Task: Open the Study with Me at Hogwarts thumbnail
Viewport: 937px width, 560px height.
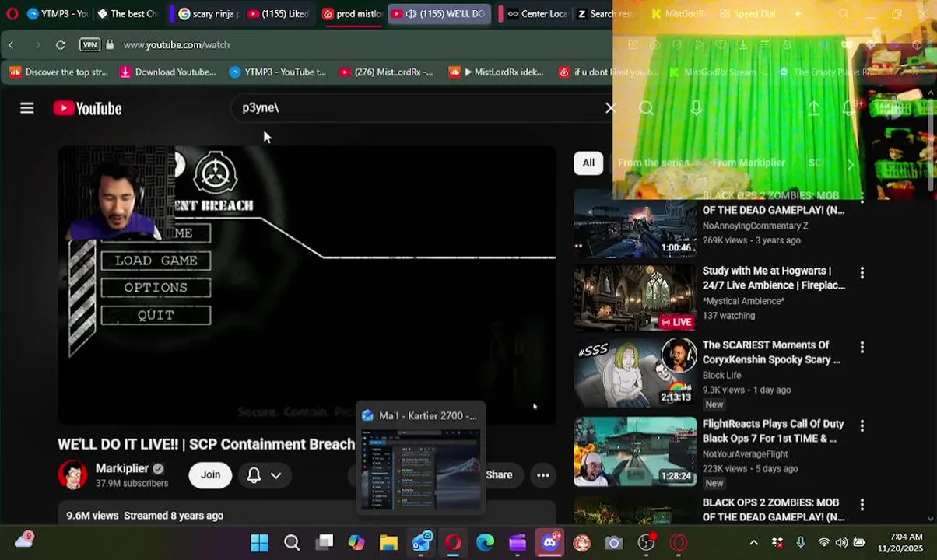Action: click(635, 298)
